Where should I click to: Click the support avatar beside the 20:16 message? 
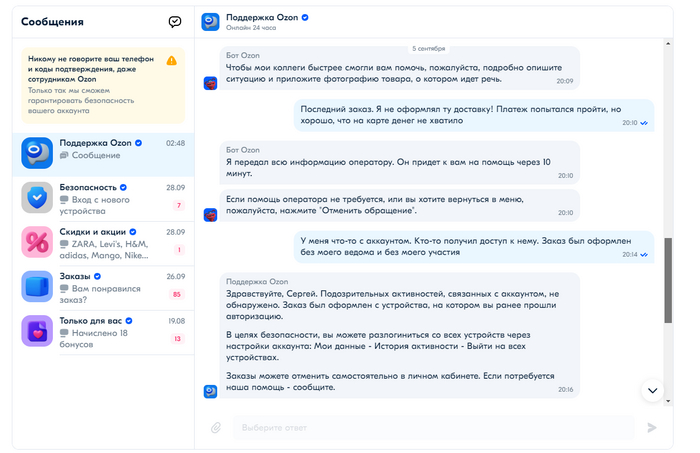coord(211,391)
